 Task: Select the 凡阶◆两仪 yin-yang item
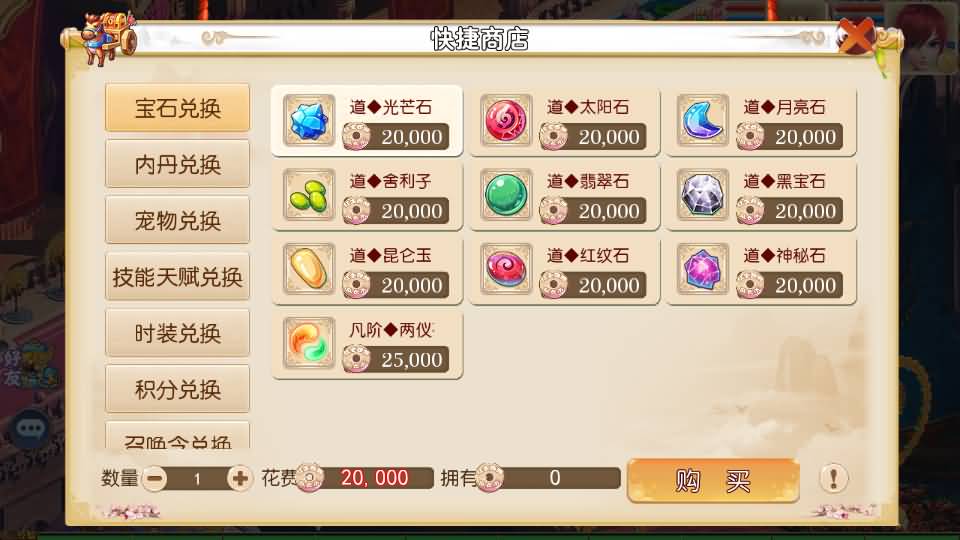(x=367, y=344)
